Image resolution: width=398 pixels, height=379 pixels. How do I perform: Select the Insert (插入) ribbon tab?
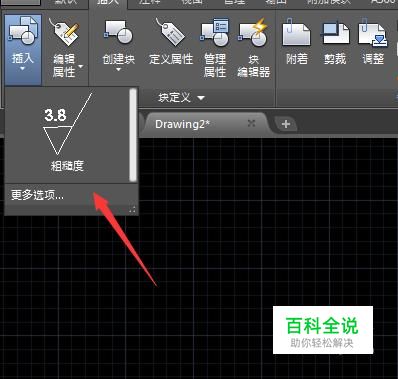pos(108,3)
